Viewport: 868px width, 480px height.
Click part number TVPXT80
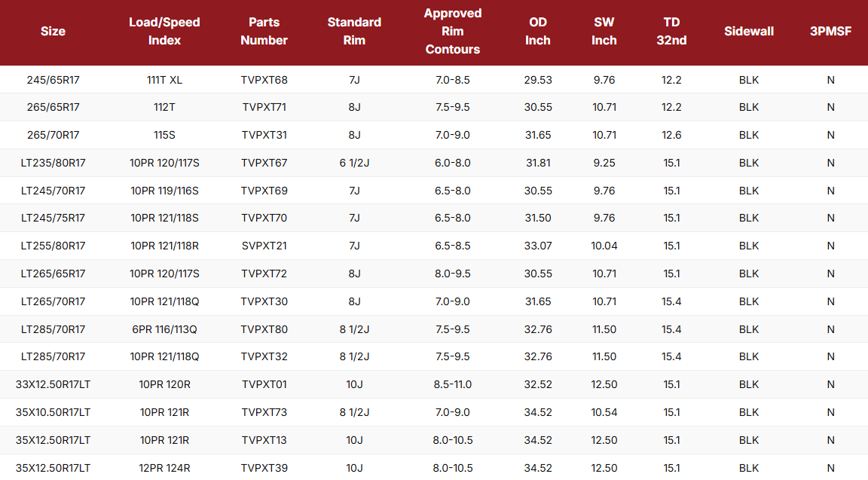point(264,329)
